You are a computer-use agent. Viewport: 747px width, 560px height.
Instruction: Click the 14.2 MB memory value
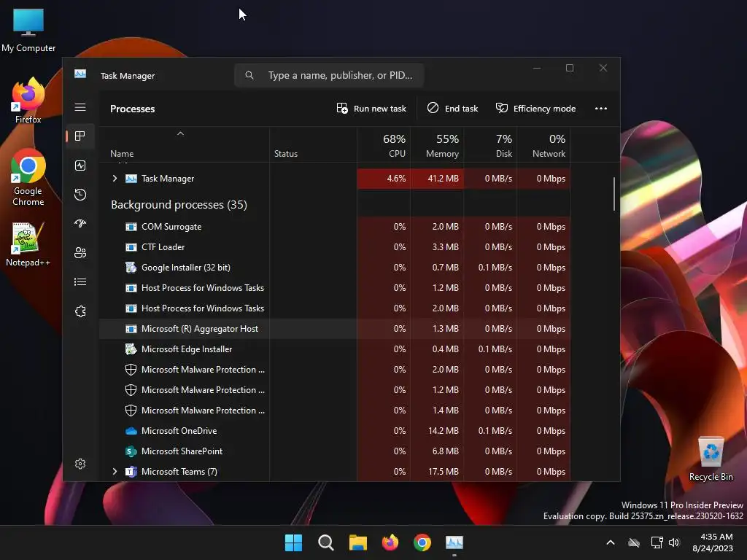[443, 431]
